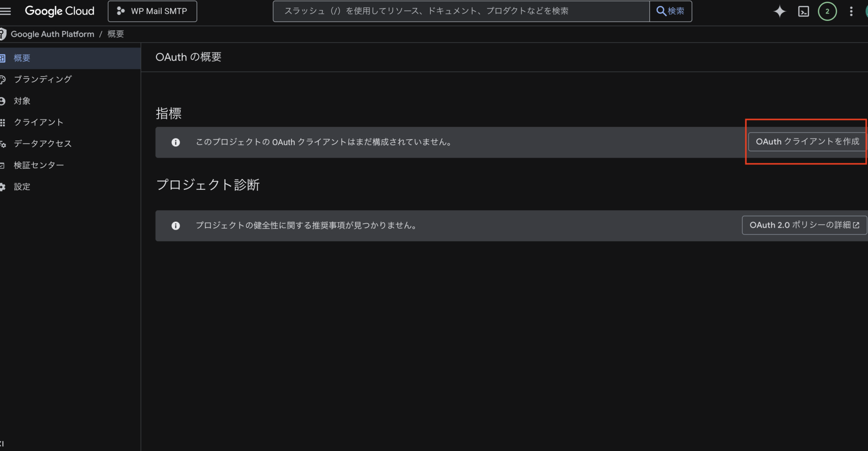Viewport: 868px width, 451px height.
Task: Click the Gemini sparkle icon
Action: [779, 11]
